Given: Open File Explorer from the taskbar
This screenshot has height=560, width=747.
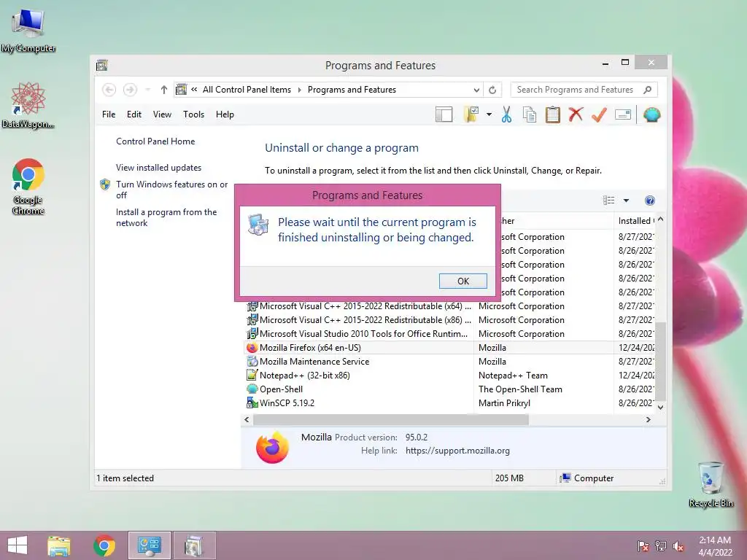Looking at the screenshot, I should 59,545.
